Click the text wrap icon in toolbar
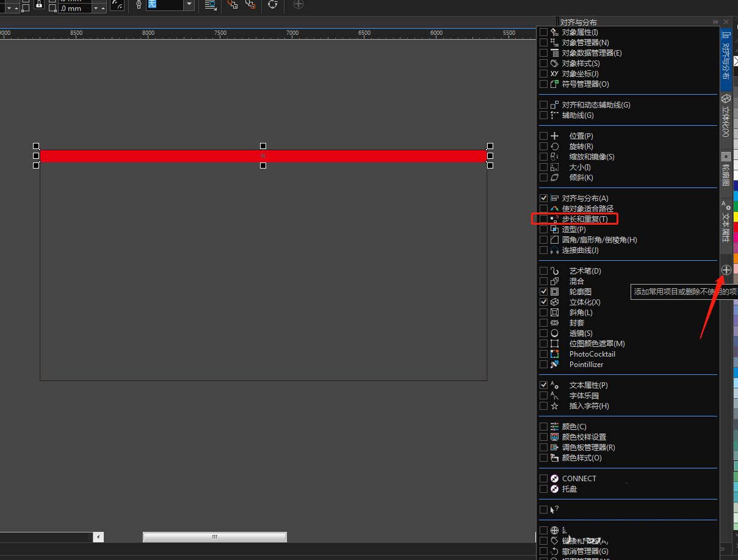 (210, 4)
